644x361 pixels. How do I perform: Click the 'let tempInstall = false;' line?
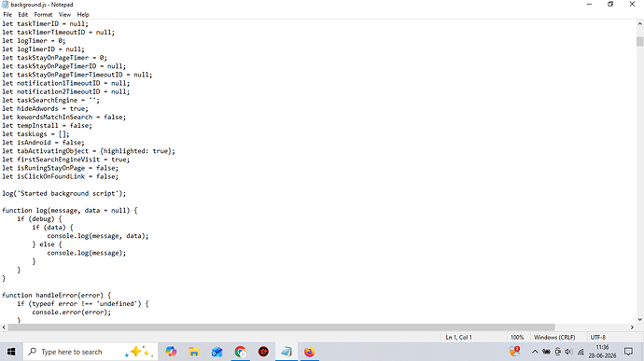47,126
